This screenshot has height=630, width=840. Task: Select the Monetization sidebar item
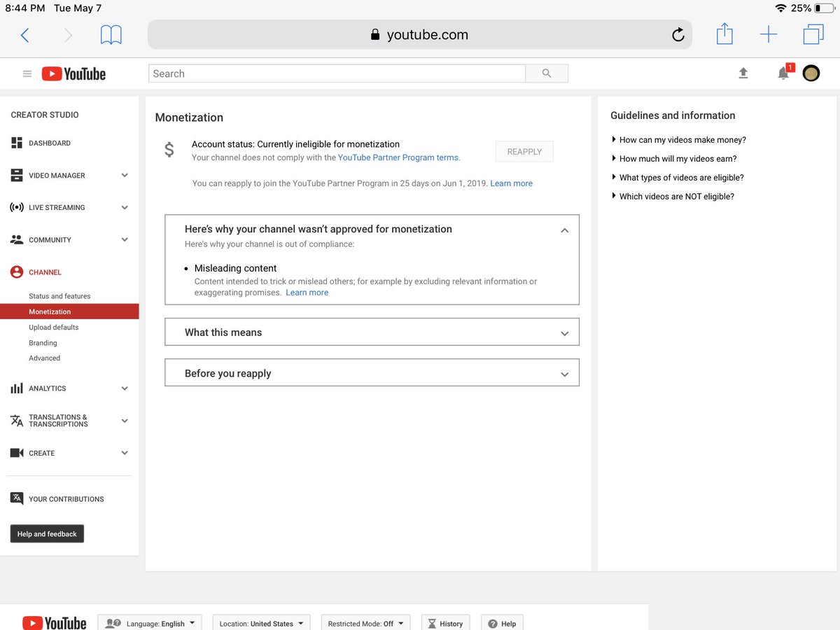click(69, 311)
